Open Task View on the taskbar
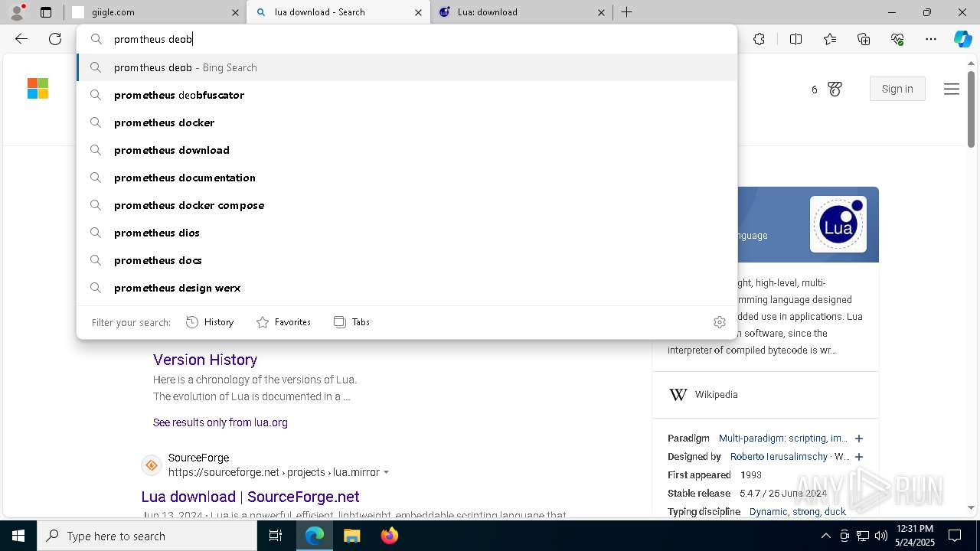The height and width of the screenshot is (551, 980). click(x=276, y=536)
